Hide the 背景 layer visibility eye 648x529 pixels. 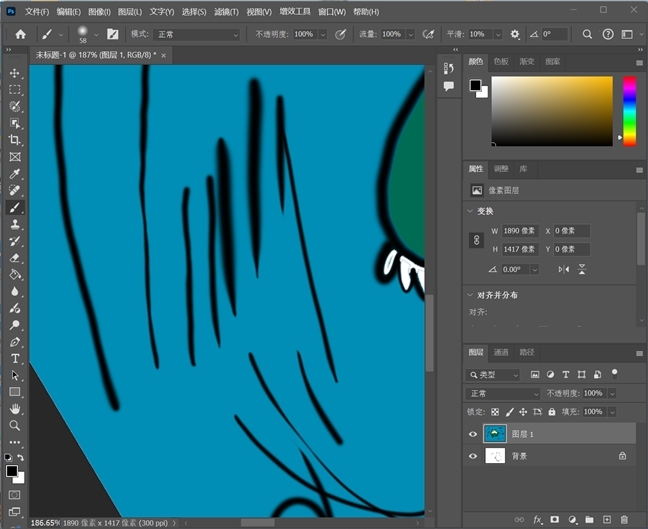click(x=473, y=456)
